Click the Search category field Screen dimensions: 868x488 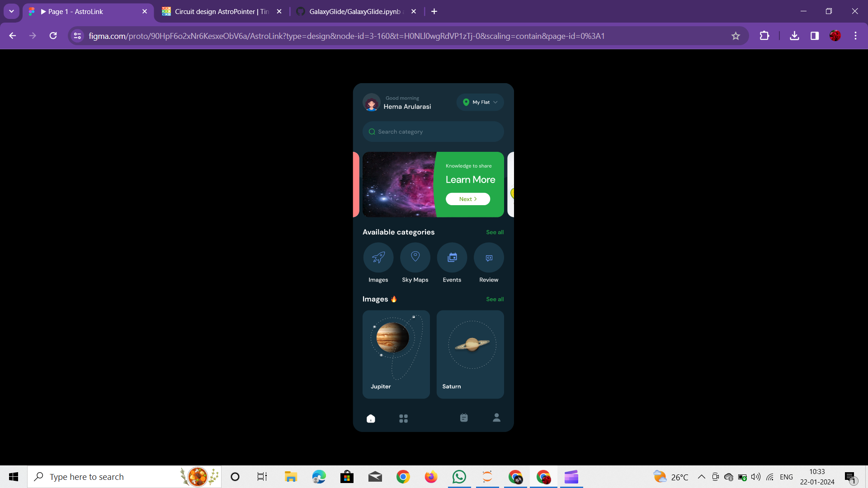[x=433, y=131]
